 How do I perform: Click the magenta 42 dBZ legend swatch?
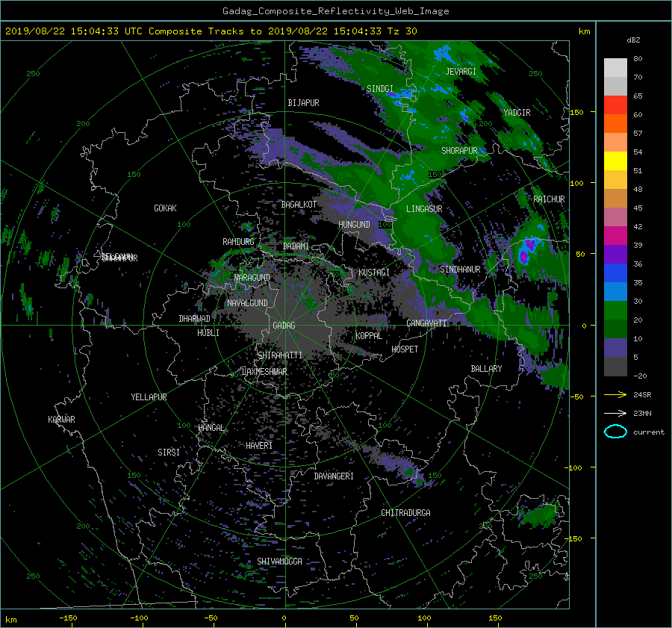(615, 236)
